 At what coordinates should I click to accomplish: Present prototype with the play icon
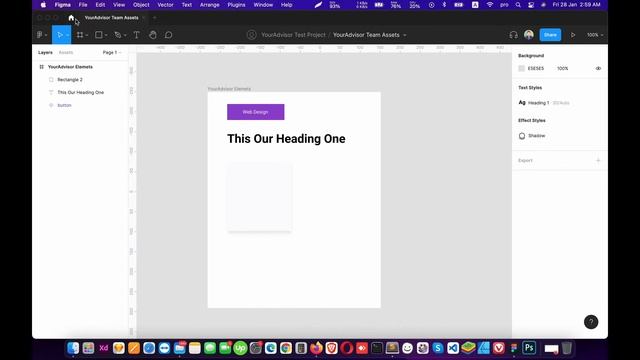[573, 35]
